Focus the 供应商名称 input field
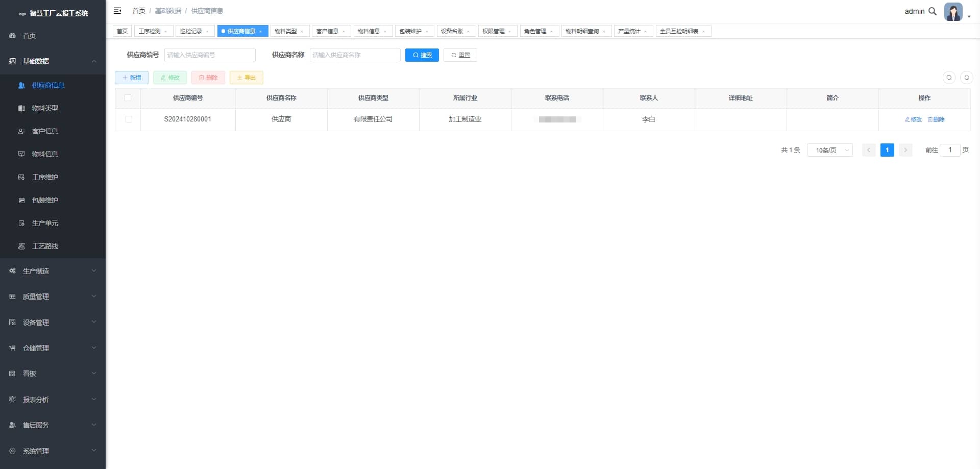Viewport: 980px width, 469px height. pos(355,55)
